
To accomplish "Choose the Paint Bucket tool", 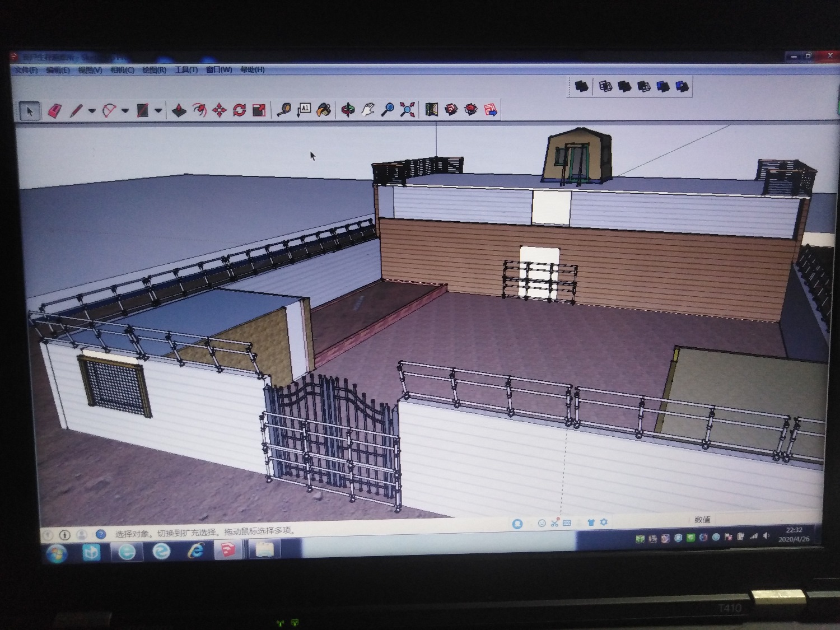I will click(324, 109).
